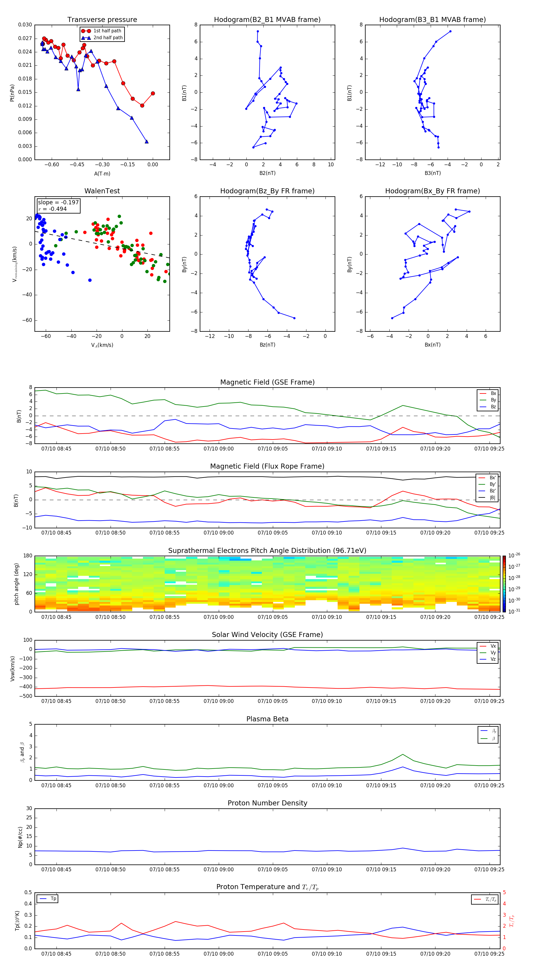Click the "WalenTest" plot title
This screenshot has height=980, width=535.
coord(102,191)
